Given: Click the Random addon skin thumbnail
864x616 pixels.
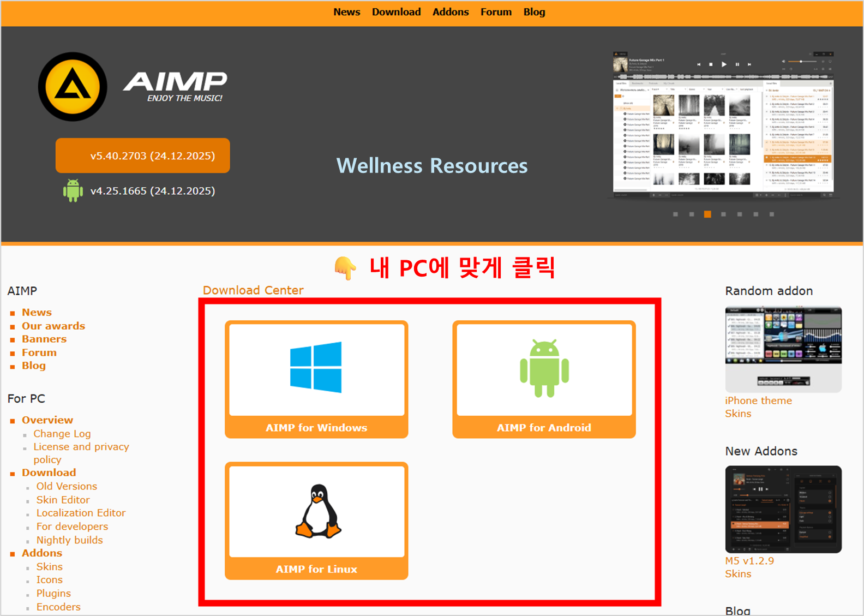Looking at the screenshot, I should pos(783,350).
